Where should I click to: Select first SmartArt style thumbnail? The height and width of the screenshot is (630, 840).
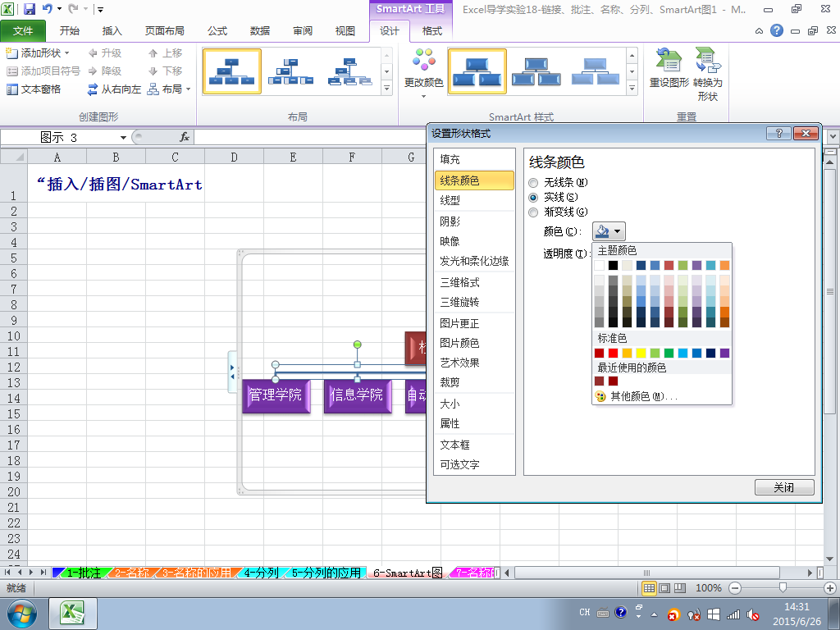(477, 71)
